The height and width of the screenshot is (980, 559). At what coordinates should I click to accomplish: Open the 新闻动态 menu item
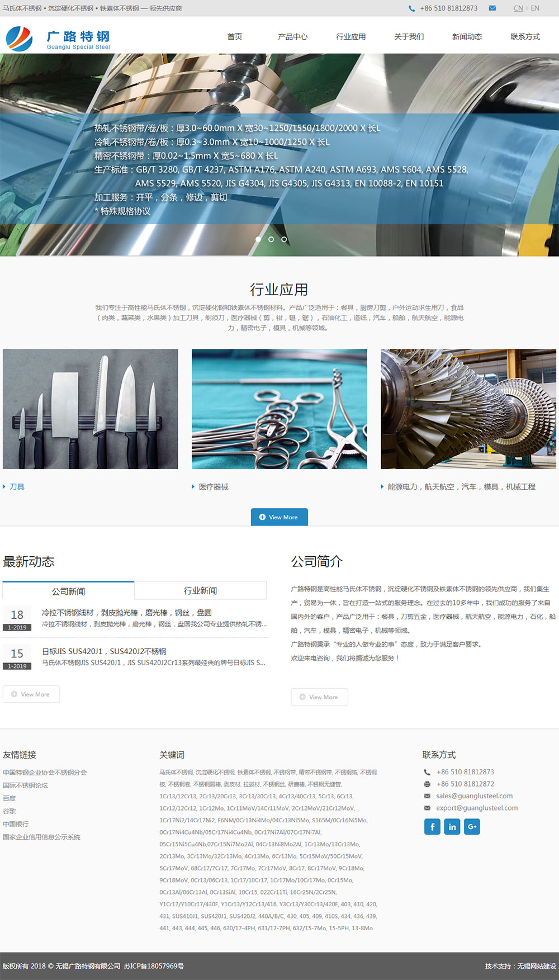(467, 37)
